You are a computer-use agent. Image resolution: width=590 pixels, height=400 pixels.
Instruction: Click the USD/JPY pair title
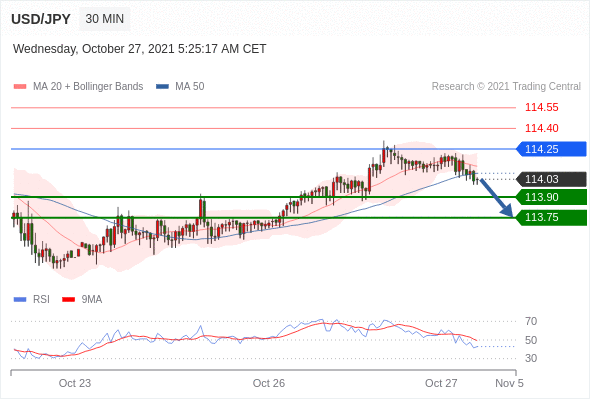point(41,19)
